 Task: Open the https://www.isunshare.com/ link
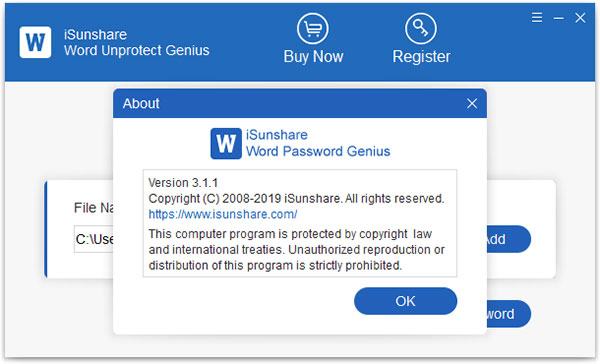223,214
